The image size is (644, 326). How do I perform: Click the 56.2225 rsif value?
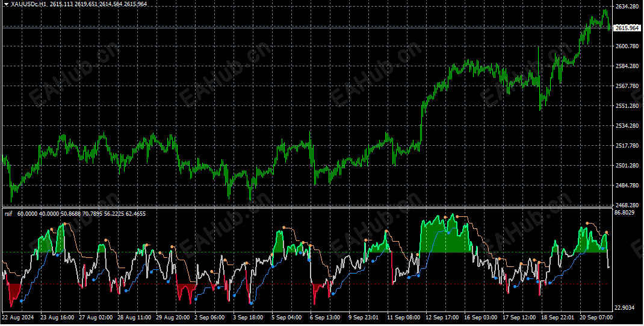[114, 214]
